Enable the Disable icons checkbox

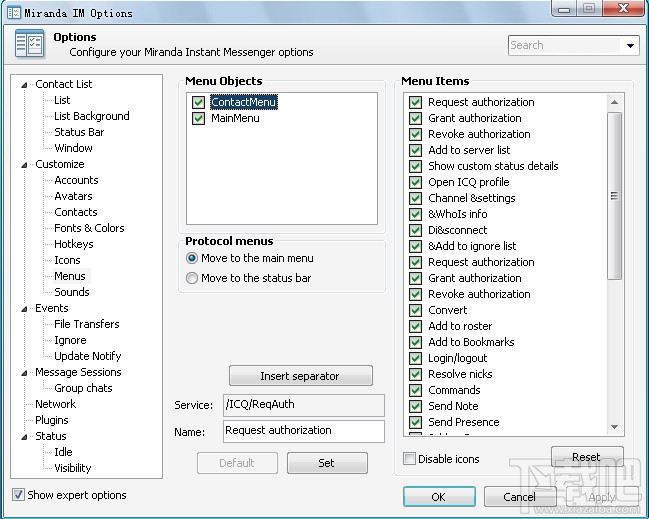(409, 459)
